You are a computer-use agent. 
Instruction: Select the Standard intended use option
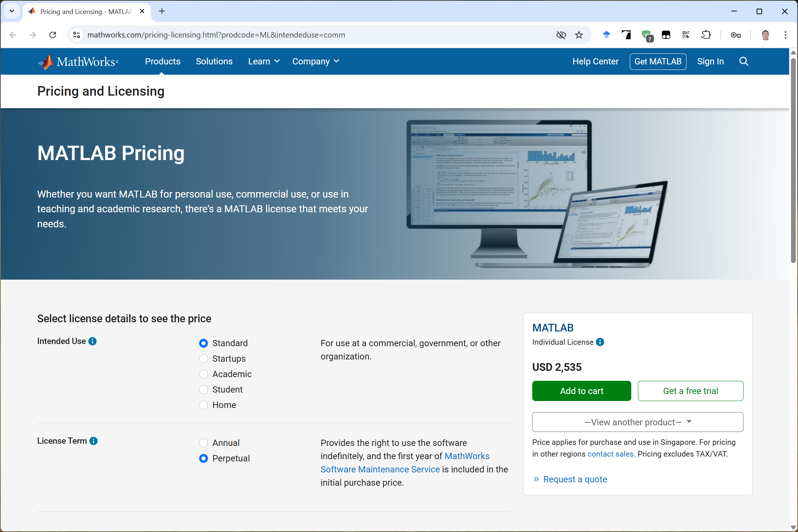204,343
